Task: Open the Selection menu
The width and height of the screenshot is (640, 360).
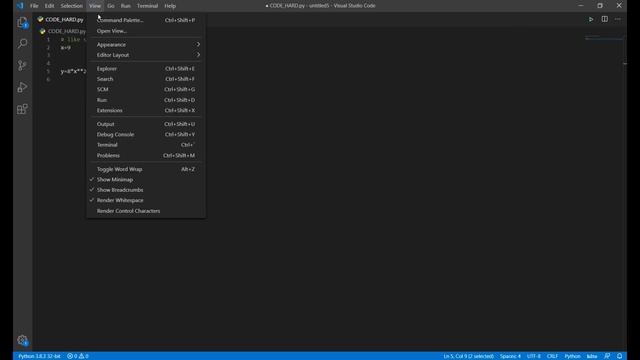Action: click(71, 6)
